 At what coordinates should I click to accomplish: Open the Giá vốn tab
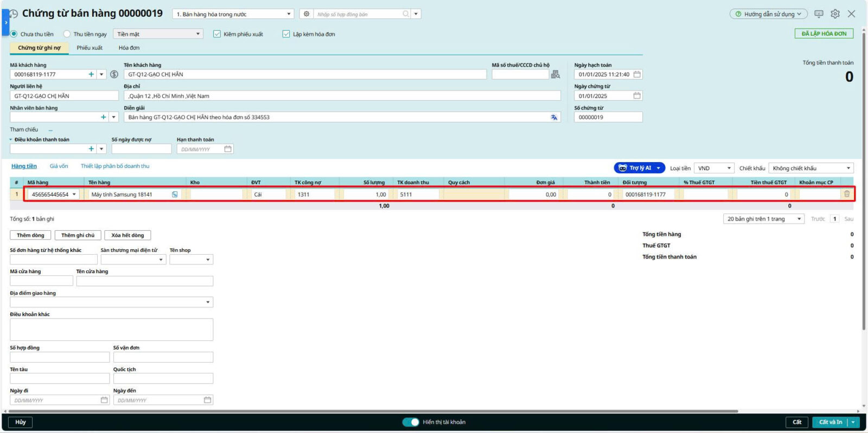tap(59, 166)
